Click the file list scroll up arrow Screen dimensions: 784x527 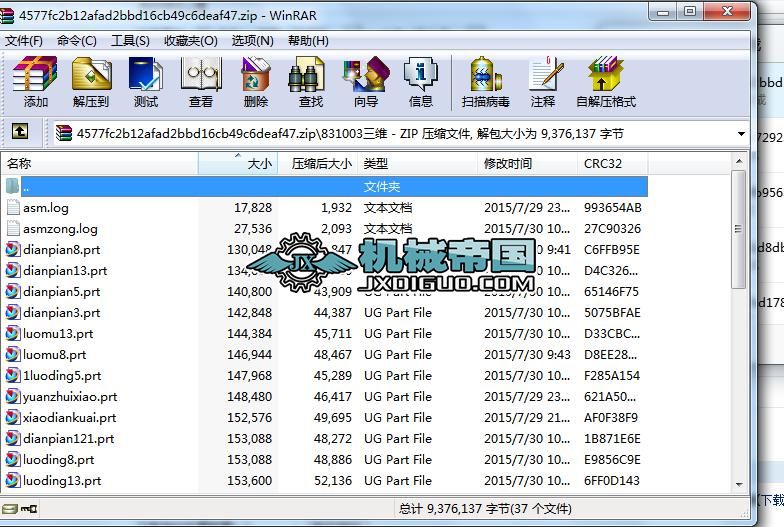pos(739,161)
